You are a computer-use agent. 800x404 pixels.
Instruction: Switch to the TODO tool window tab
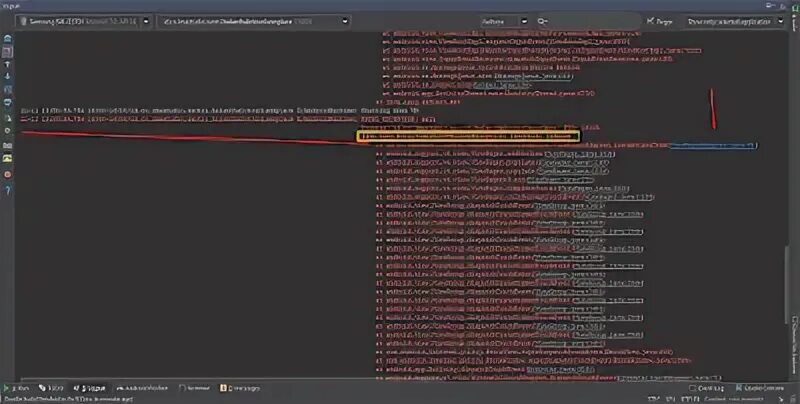point(51,388)
